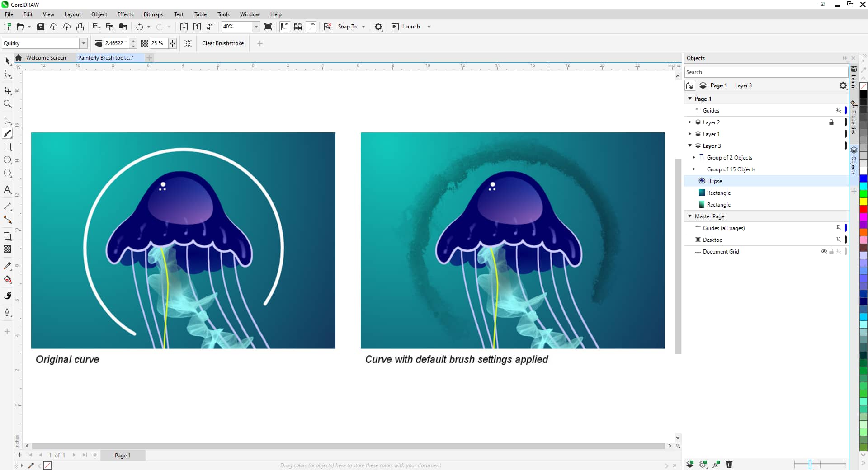The width and height of the screenshot is (868, 470).
Task: Activate the Transparency checkerboard tool
Action: 7,249
